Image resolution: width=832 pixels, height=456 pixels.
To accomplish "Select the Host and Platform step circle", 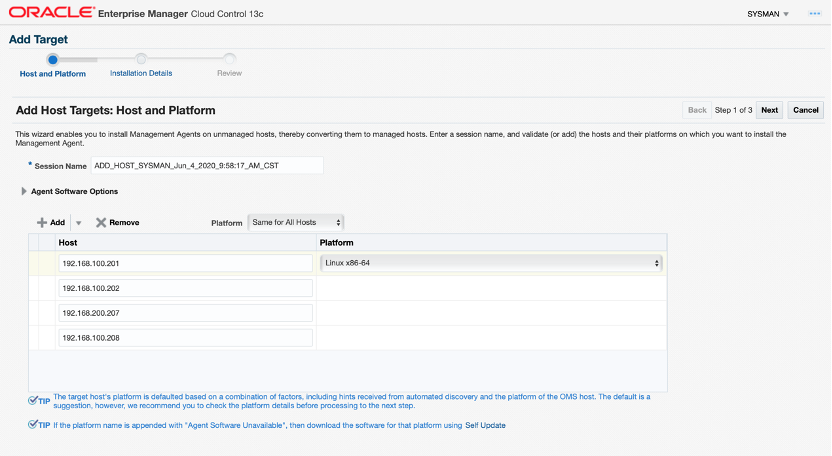I will 53,59.
